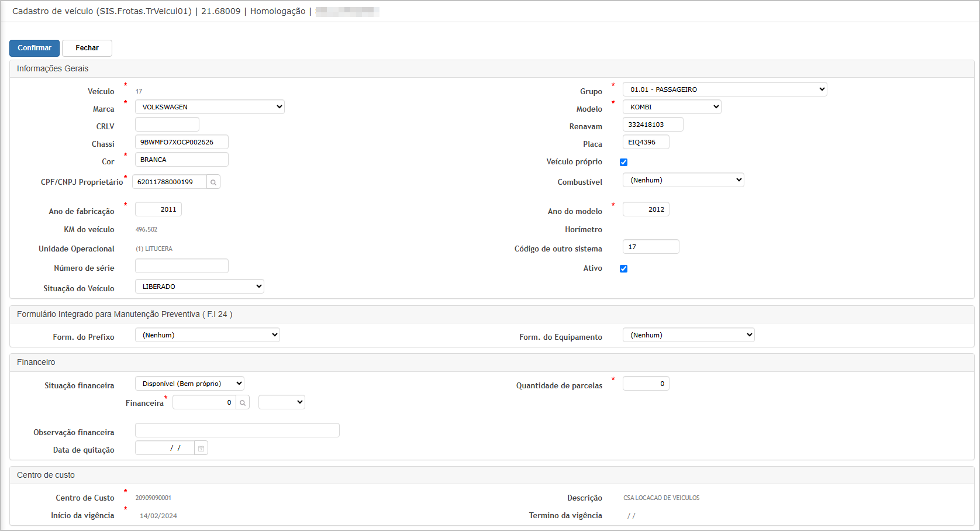Expand the Form. do Equipamento dropdown

(x=689, y=335)
